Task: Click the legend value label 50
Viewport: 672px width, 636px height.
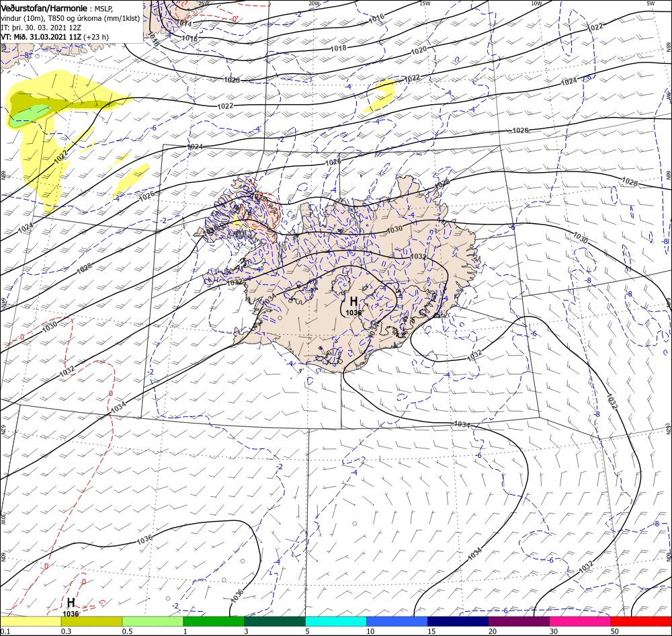Action: pos(615,631)
